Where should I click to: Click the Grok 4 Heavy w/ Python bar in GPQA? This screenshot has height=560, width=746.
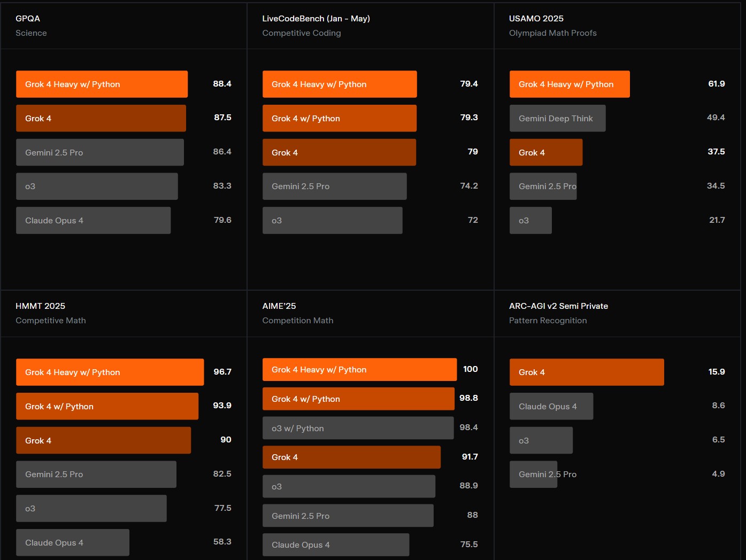[102, 84]
